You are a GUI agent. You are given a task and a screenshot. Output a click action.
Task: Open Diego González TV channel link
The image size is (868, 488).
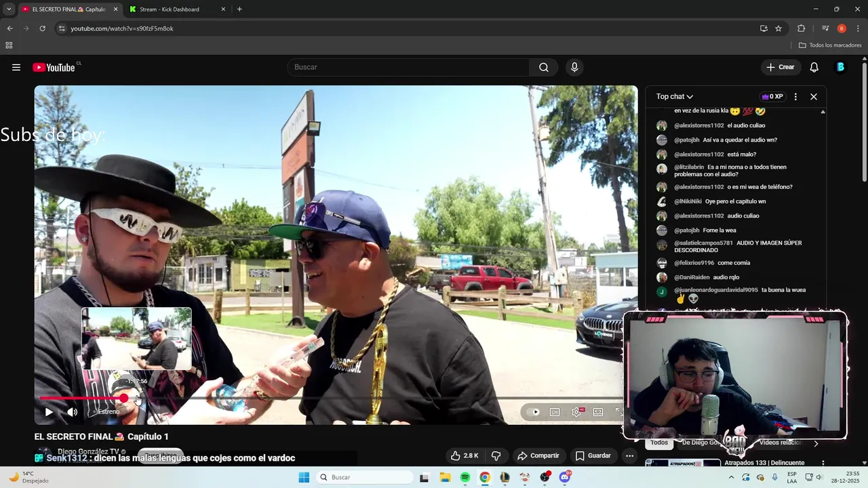tap(88, 451)
